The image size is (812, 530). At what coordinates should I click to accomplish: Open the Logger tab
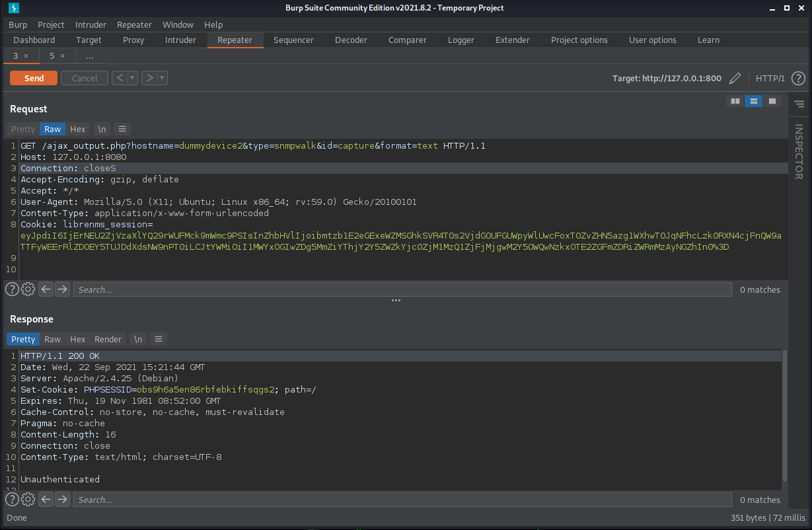click(461, 40)
